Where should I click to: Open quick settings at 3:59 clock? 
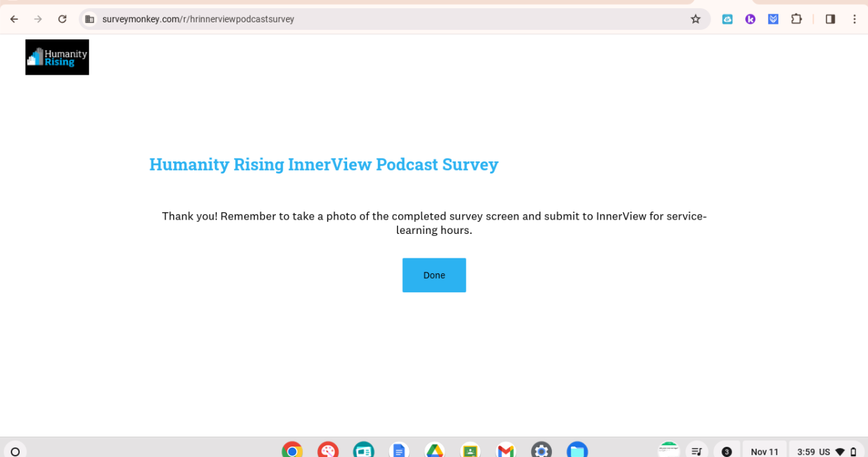[806, 452]
